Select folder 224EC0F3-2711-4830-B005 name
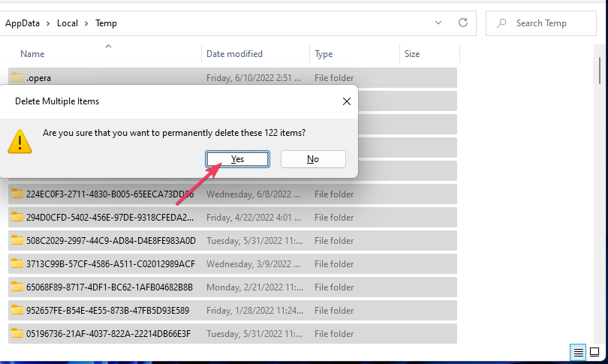608x364 pixels. click(110, 194)
